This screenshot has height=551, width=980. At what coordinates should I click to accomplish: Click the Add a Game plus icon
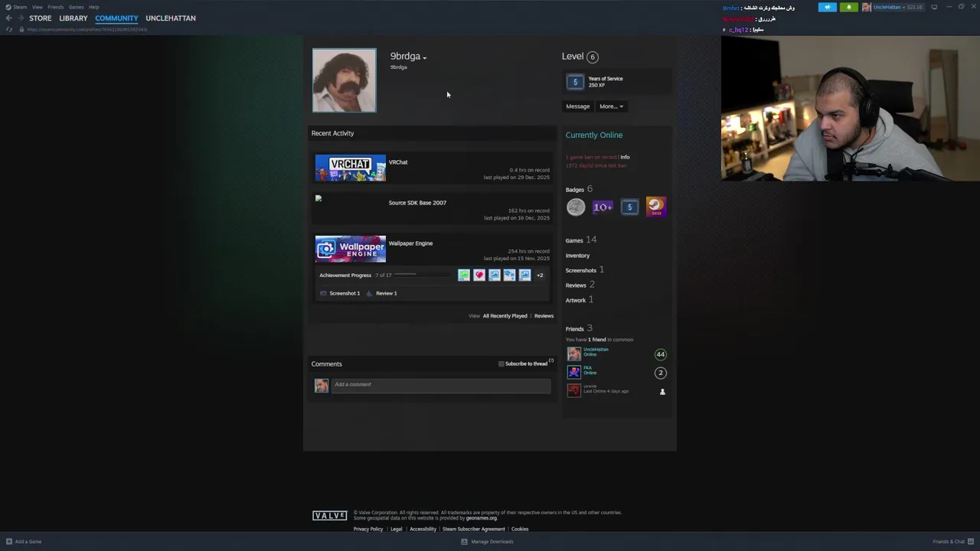coord(9,542)
